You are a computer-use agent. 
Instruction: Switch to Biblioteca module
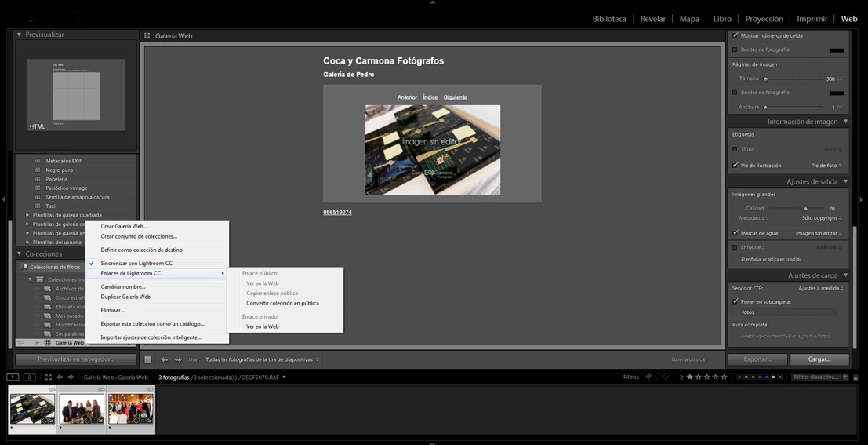(x=609, y=19)
